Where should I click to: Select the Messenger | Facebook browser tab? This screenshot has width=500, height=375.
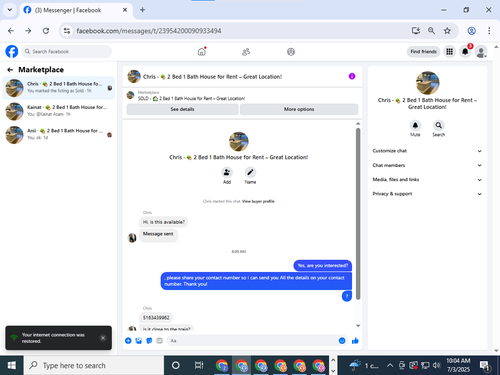(76, 10)
